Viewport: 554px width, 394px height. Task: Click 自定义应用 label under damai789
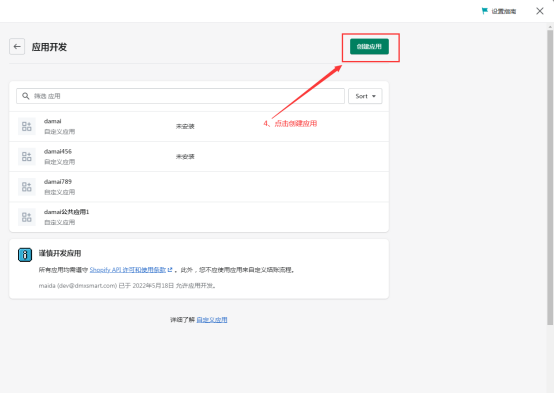(x=59, y=192)
